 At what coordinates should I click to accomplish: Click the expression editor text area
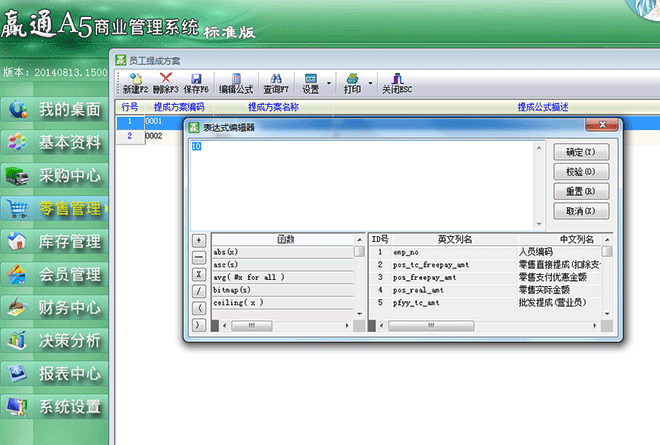point(363,185)
